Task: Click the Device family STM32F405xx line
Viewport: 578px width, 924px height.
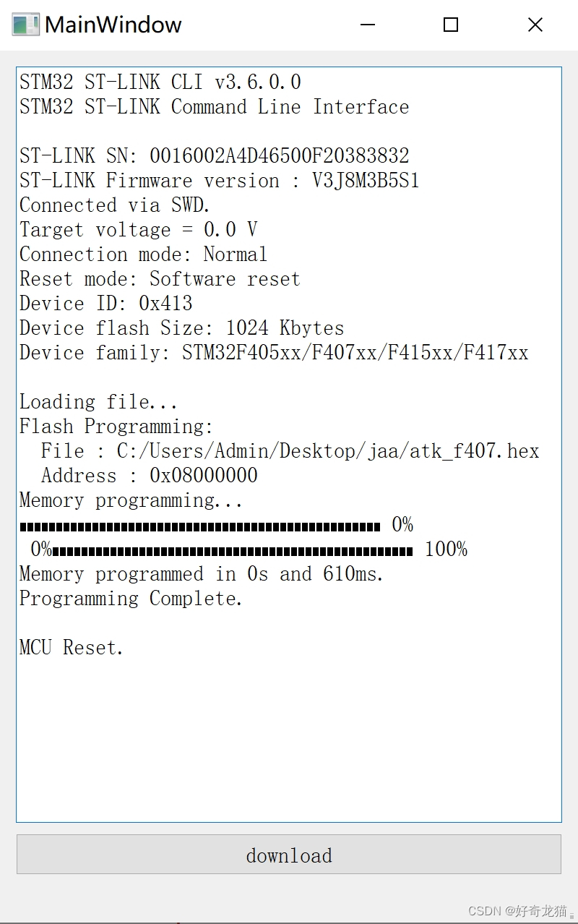Action: 273,352
